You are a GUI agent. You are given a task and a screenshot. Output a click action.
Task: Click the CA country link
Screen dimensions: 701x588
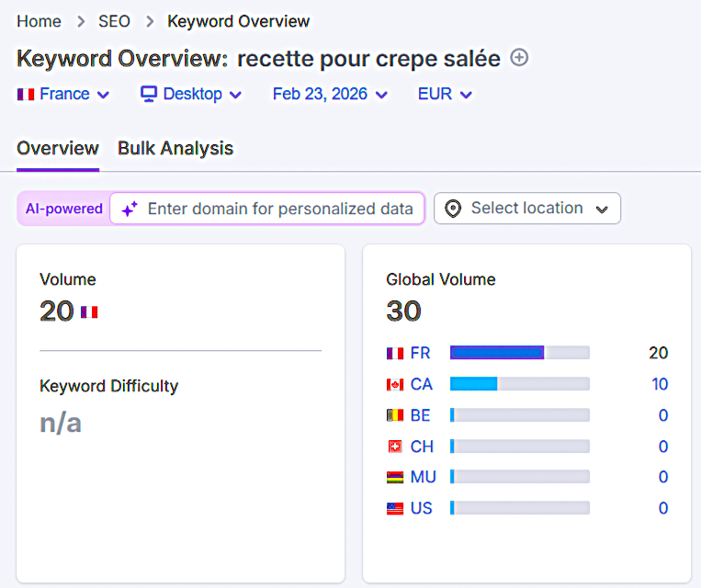pos(421,384)
